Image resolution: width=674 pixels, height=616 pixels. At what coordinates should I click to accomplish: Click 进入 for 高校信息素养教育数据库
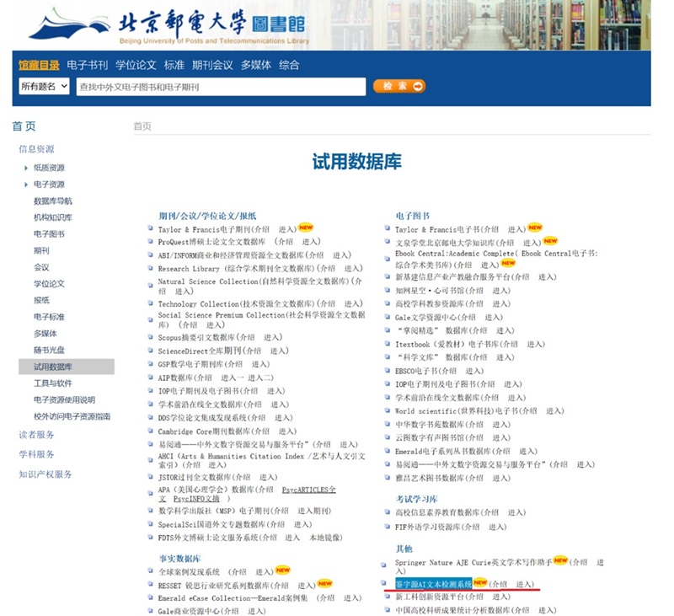point(516,512)
